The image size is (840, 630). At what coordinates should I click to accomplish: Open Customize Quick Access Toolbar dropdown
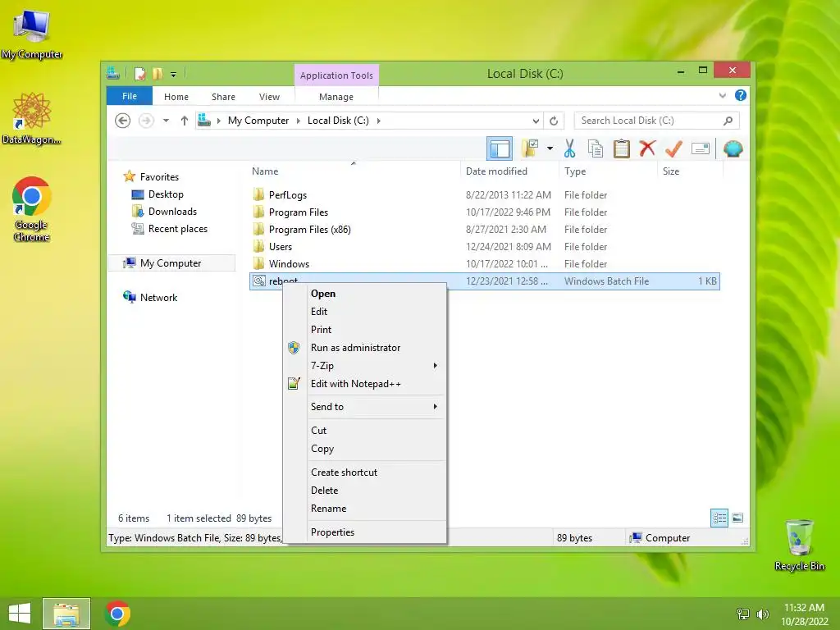point(174,74)
